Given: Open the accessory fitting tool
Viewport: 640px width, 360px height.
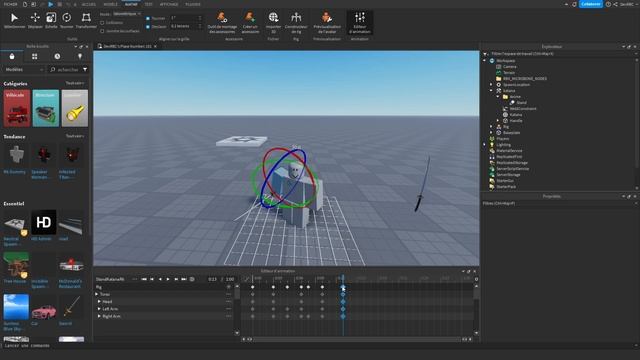Looking at the screenshot, I should tap(222, 22).
